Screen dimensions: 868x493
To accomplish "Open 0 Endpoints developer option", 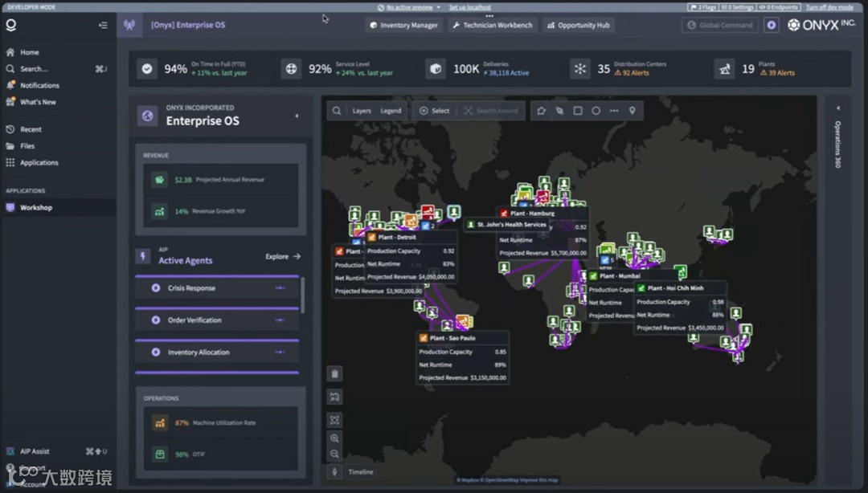I will click(x=778, y=7).
